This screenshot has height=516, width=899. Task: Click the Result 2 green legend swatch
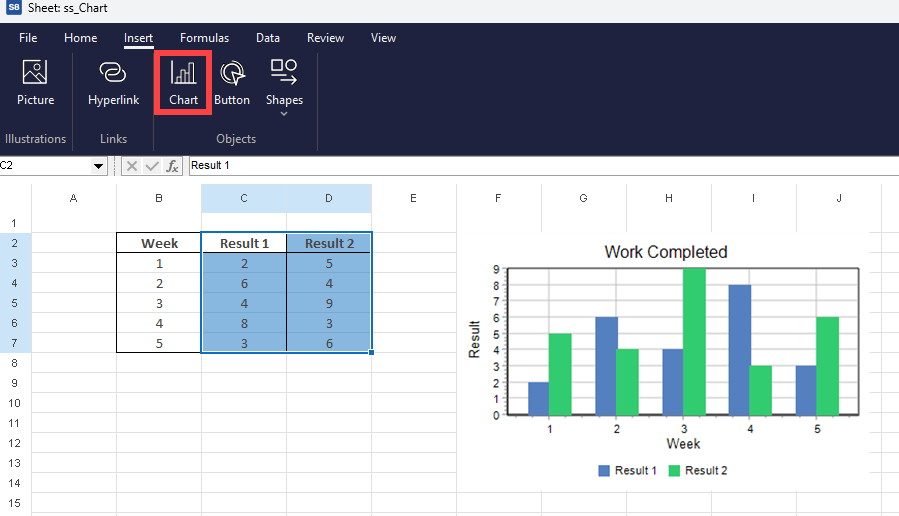(674, 471)
